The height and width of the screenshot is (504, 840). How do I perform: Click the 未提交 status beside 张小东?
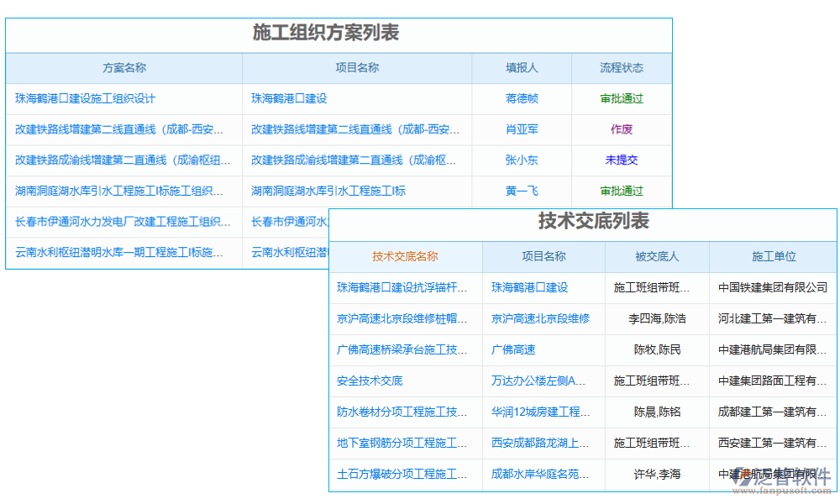click(621, 161)
